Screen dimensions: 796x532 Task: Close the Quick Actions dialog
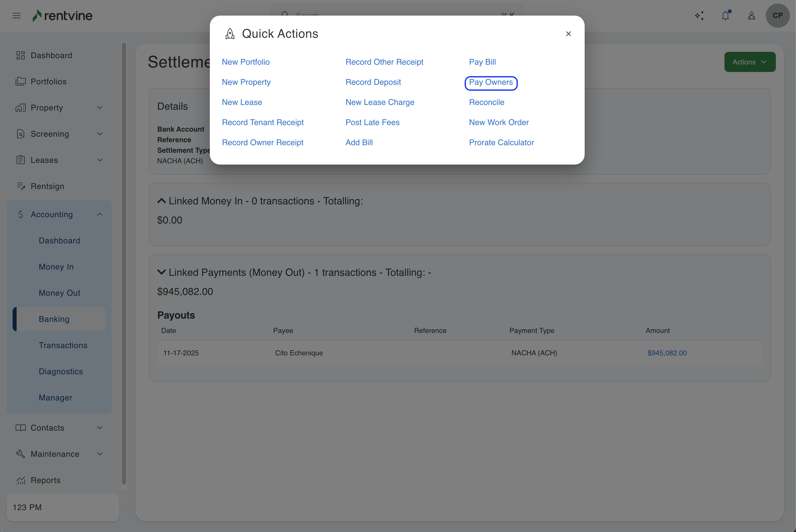(x=568, y=34)
